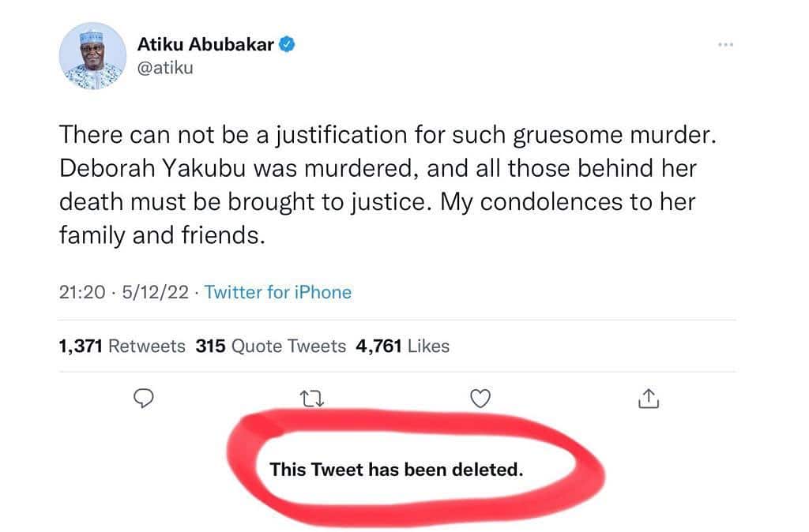809x532 pixels.
Task: View the 1,371 Retweets list
Action: tap(122, 346)
